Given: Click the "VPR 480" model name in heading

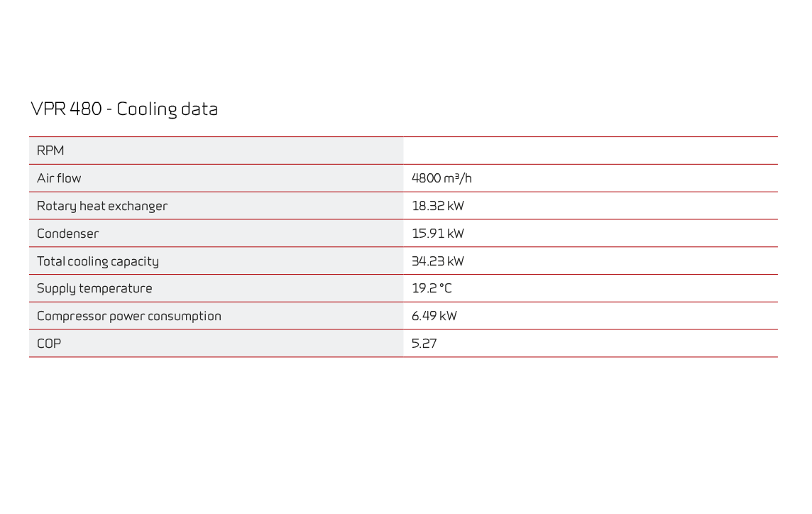Looking at the screenshot, I should click(66, 109).
